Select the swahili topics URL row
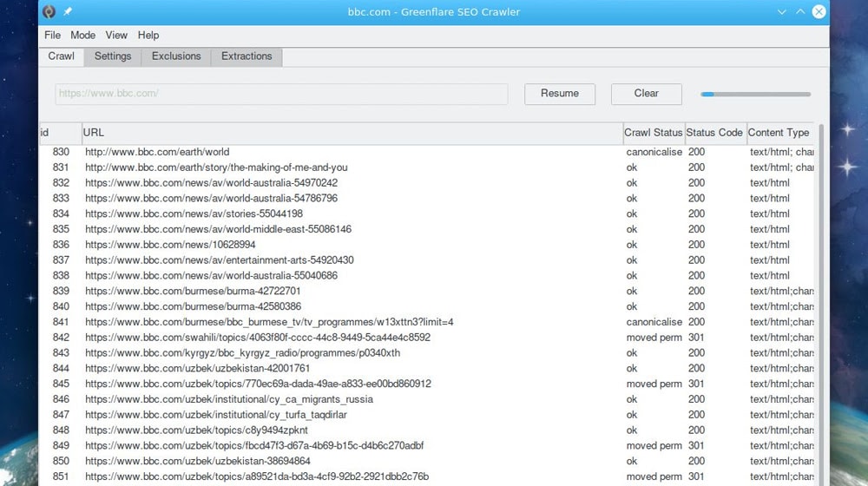 258,338
